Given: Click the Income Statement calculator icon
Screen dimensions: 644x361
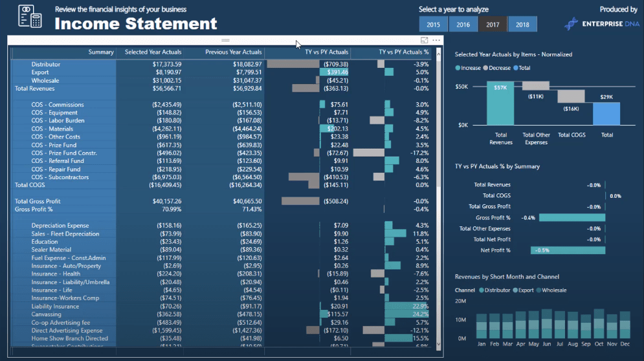Looking at the screenshot, I should (30, 16).
